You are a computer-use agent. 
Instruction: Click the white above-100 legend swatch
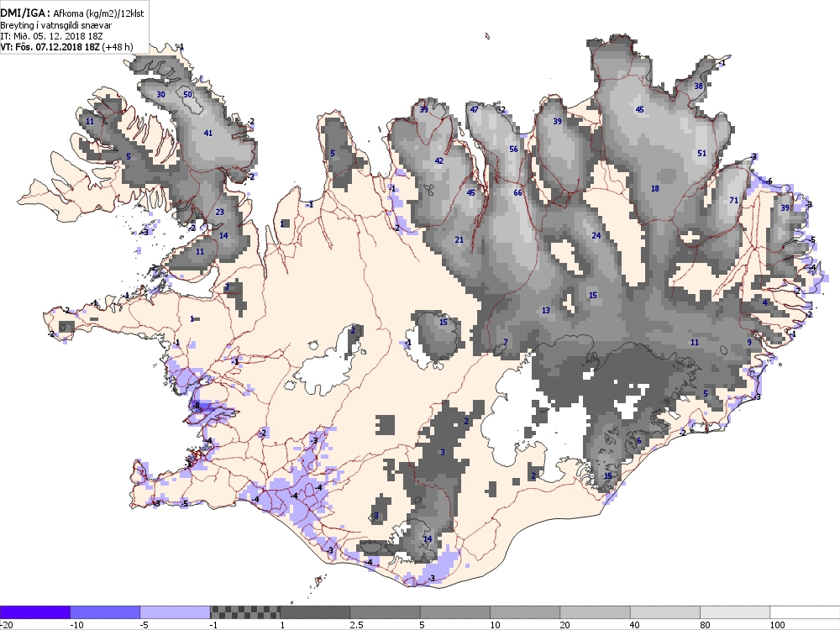click(806, 612)
